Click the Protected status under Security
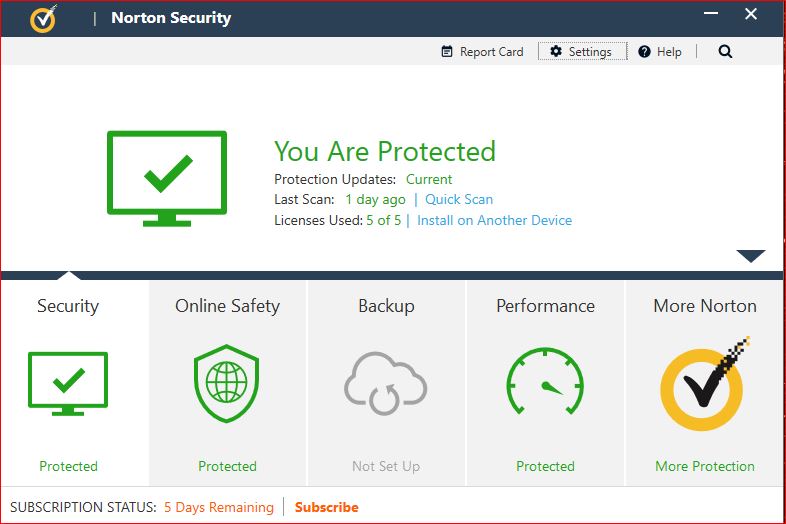 click(x=68, y=466)
